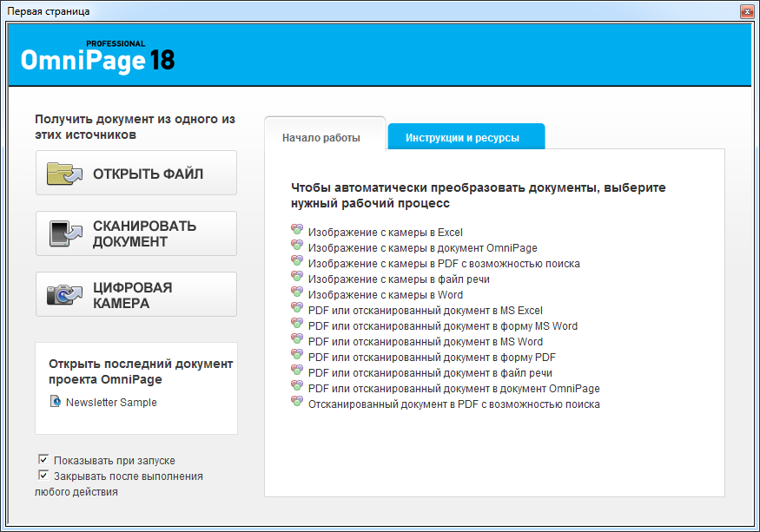Click workflow icon for PDF в MS Excel
Screen dimensions: 760x532
point(297,307)
